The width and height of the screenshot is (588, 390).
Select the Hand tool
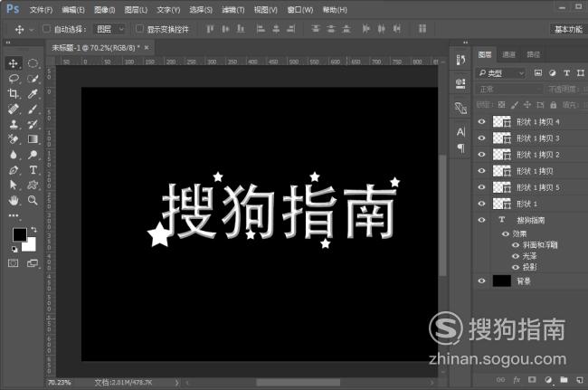14,200
